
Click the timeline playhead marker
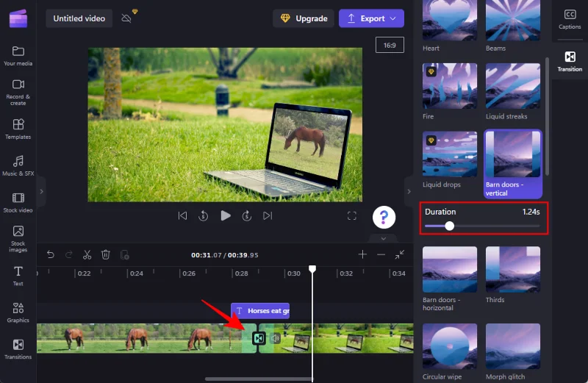click(312, 268)
